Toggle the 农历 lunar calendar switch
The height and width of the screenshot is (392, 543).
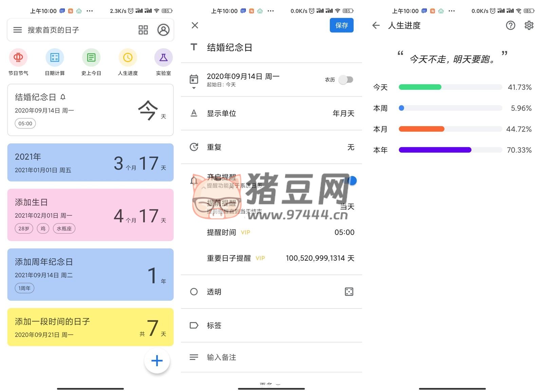[346, 80]
